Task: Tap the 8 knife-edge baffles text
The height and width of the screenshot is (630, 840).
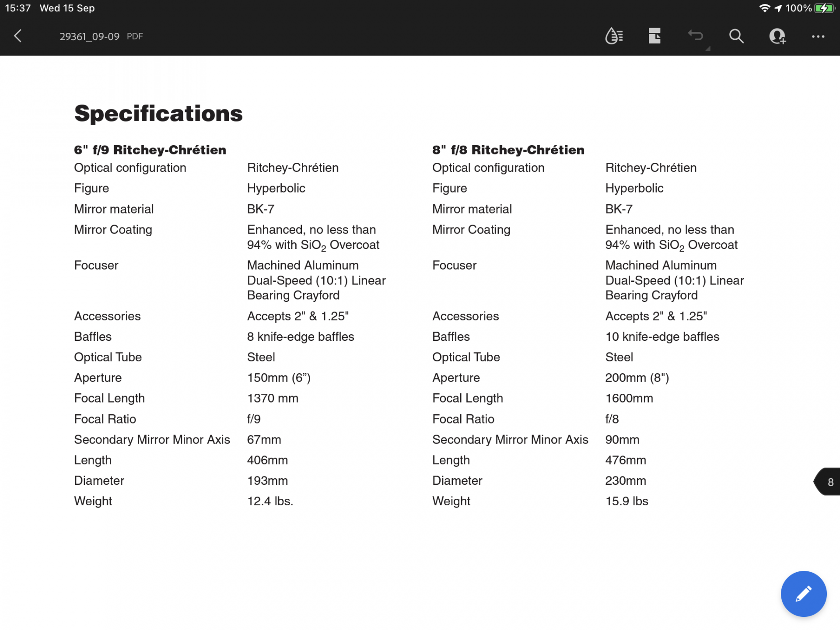Action: pos(301,337)
